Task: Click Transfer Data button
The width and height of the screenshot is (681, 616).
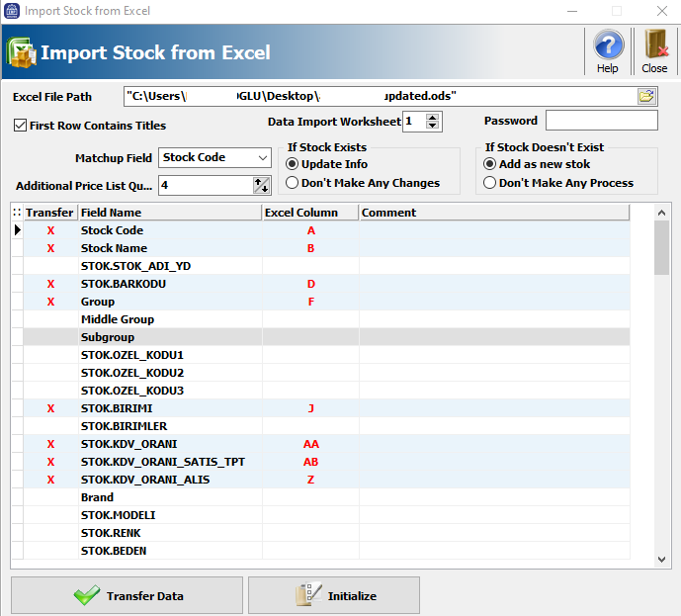Action: click(127, 595)
